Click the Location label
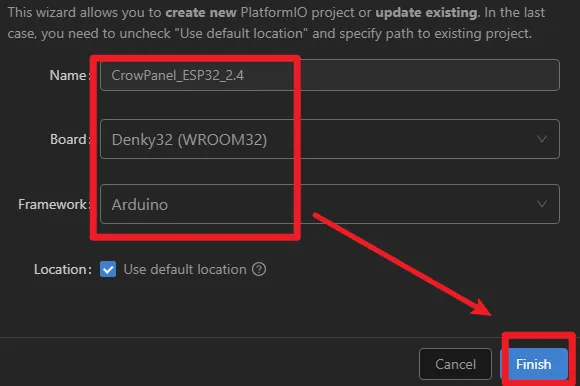Viewport: 580px width, 386px height. click(x=63, y=270)
